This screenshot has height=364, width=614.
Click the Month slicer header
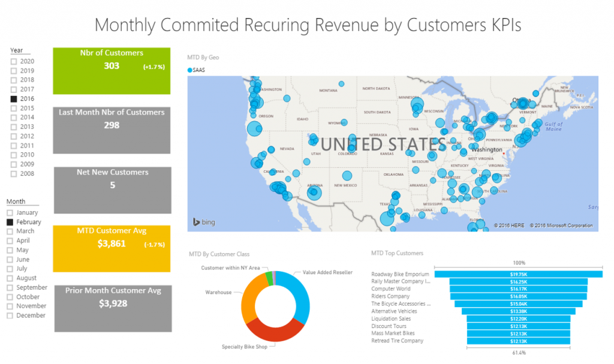click(18, 201)
